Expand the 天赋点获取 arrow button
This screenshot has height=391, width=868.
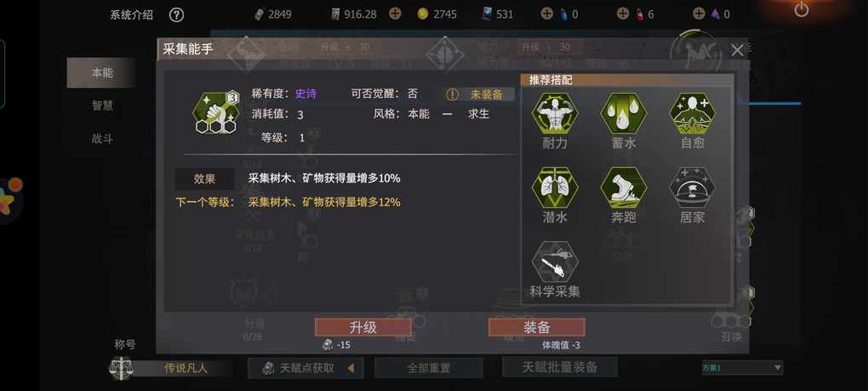(x=350, y=368)
